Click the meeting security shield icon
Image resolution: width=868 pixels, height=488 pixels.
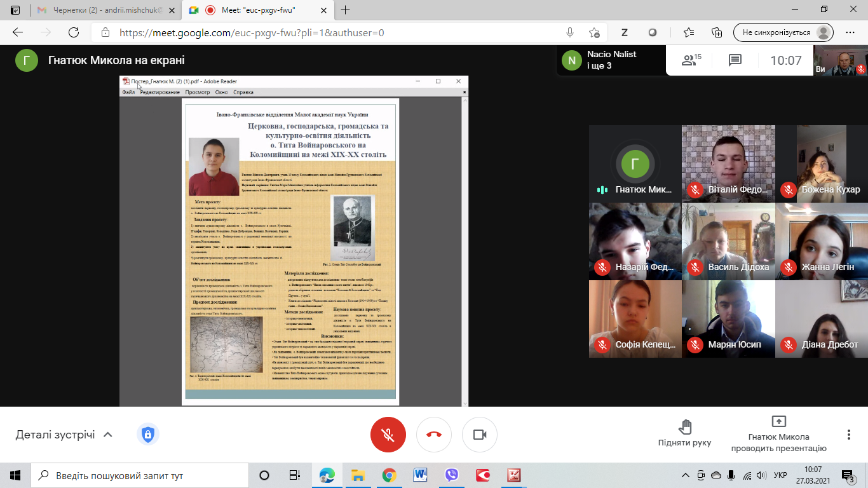[x=147, y=435]
